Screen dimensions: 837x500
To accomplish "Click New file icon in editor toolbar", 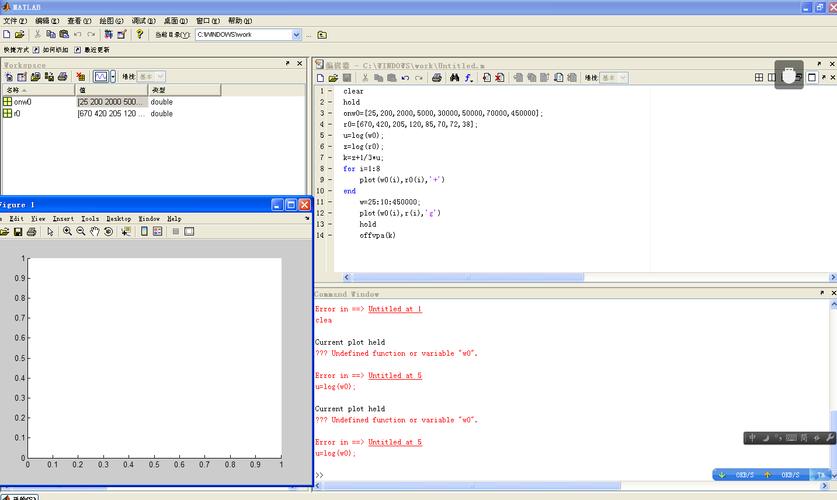I will (320, 77).
